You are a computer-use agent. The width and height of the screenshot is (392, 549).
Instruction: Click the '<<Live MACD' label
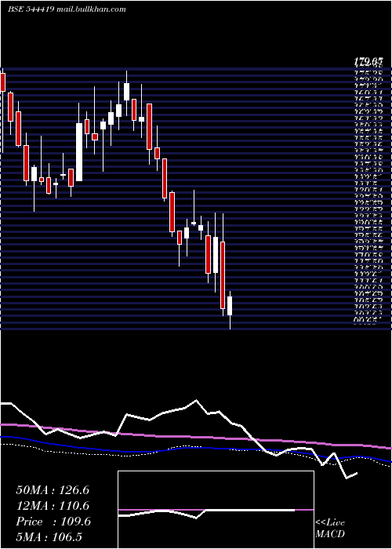click(330, 529)
